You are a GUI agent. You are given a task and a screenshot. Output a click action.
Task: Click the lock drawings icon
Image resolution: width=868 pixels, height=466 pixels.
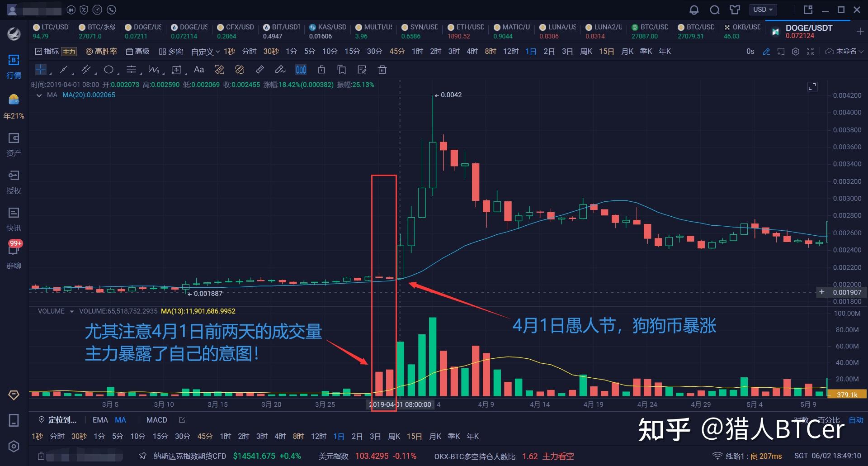tap(321, 69)
